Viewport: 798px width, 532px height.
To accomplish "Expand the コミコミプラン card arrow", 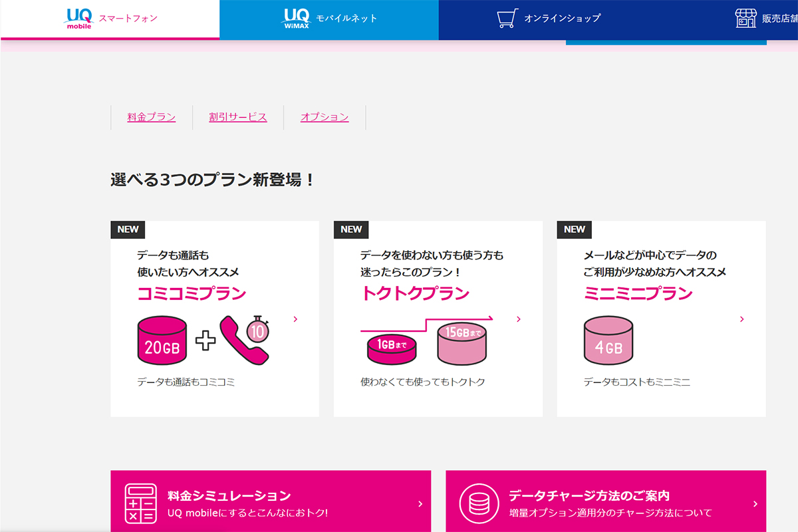I will [x=295, y=319].
